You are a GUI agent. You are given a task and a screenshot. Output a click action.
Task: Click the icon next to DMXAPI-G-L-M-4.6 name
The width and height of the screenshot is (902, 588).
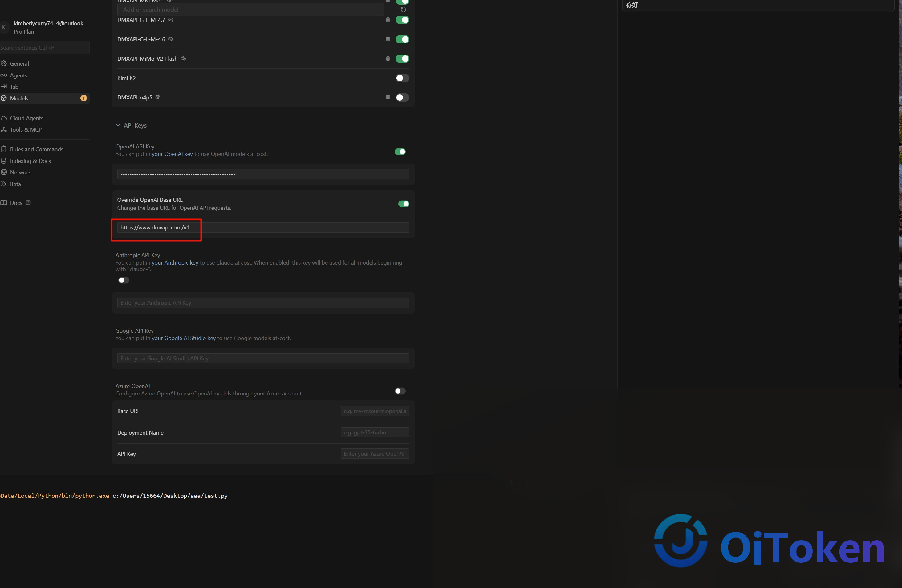[171, 39]
